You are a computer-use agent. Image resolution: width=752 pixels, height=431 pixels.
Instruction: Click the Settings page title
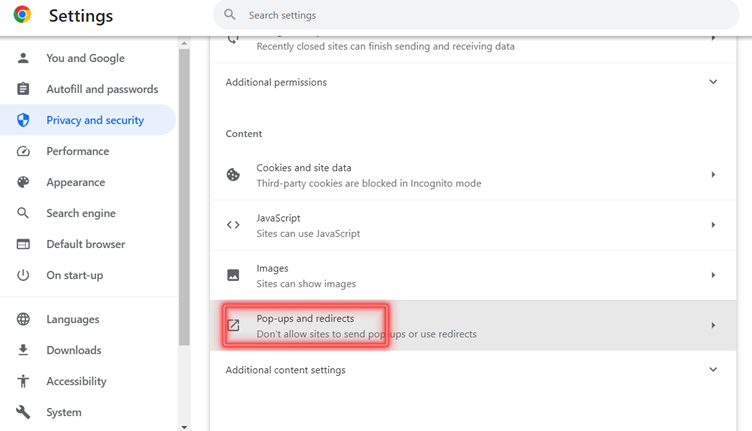(81, 16)
